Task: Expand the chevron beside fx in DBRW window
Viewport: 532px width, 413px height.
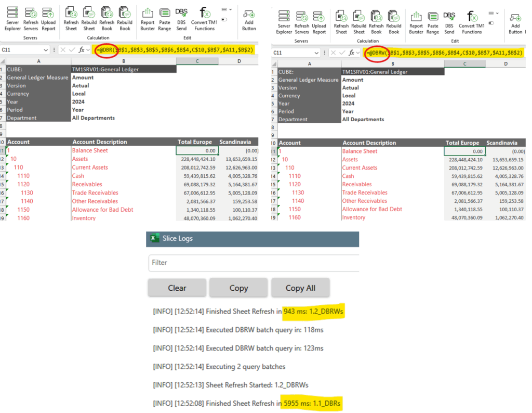Action: click(358, 53)
